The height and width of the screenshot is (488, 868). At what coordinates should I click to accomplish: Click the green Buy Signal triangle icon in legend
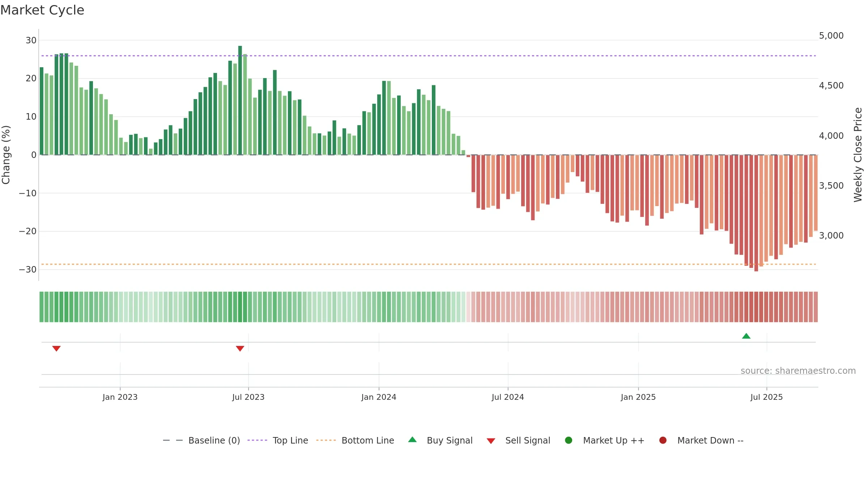click(x=412, y=440)
